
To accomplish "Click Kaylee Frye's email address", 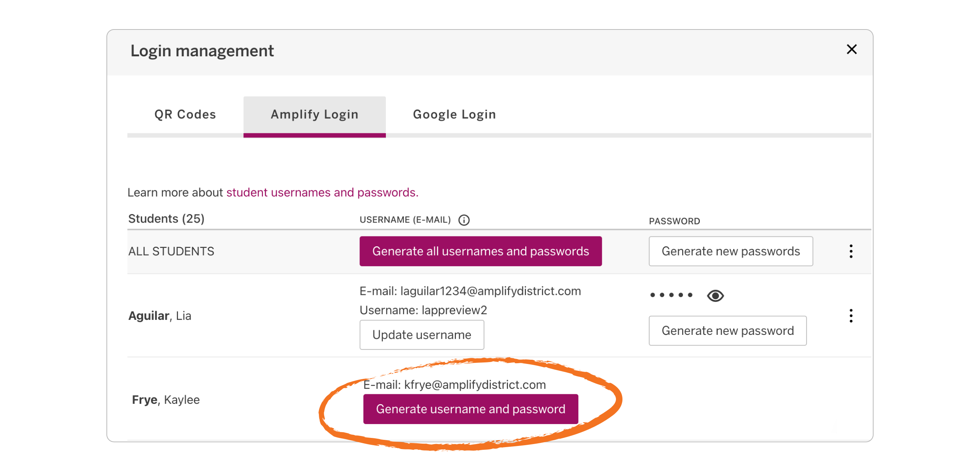I will [455, 384].
